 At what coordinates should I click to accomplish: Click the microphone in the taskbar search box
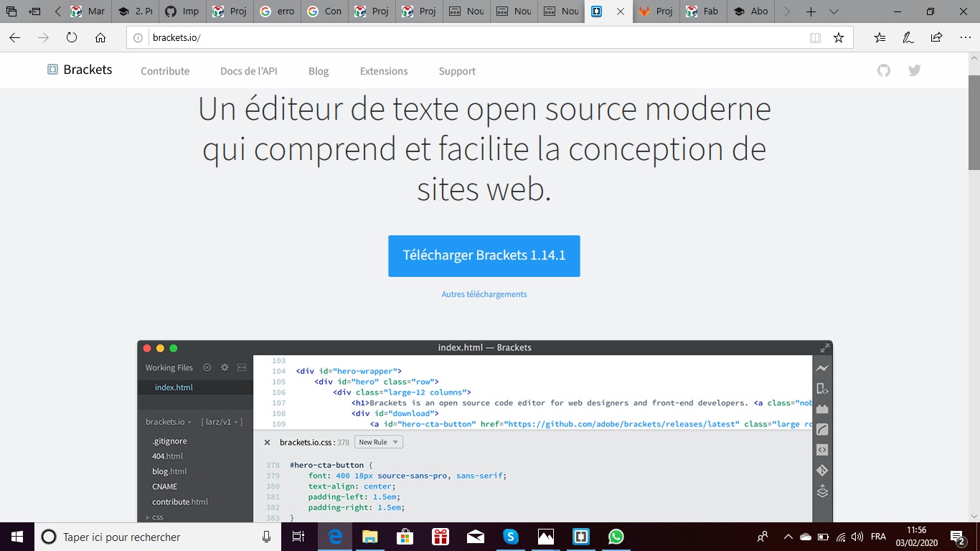tap(266, 537)
